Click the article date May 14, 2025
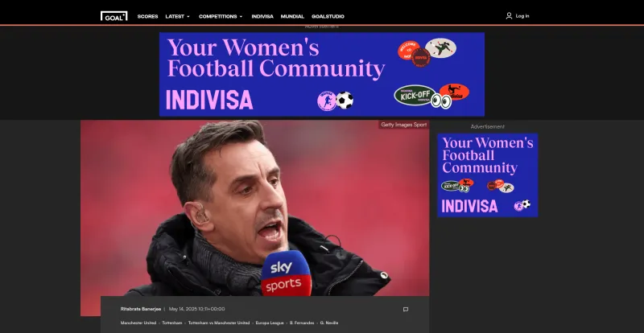Viewport: 644px width, 333px height. (x=196, y=309)
